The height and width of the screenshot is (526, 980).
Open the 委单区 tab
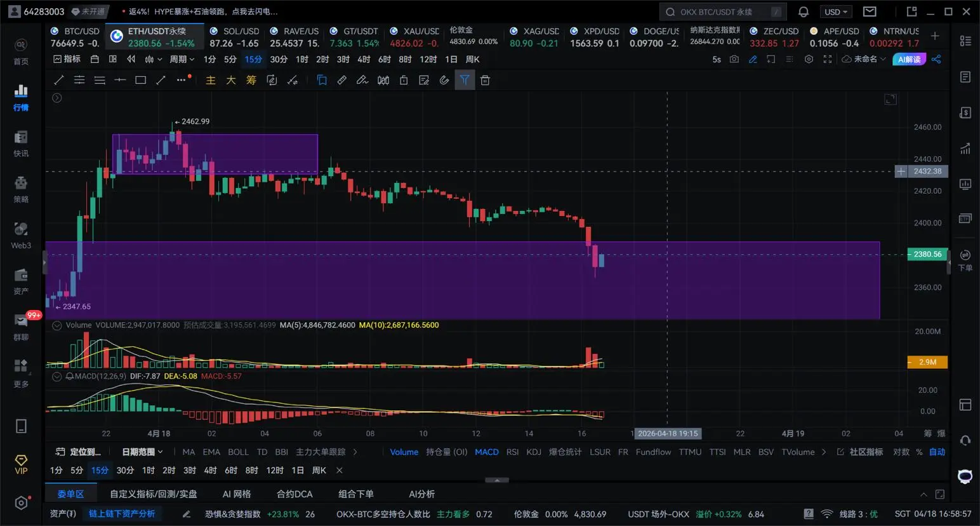click(x=70, y=494)
